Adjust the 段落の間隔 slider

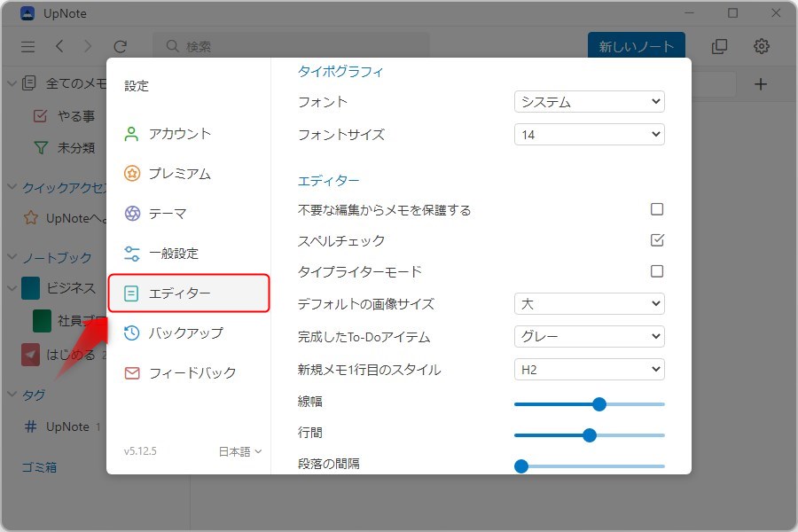click(x=590, y=466)
